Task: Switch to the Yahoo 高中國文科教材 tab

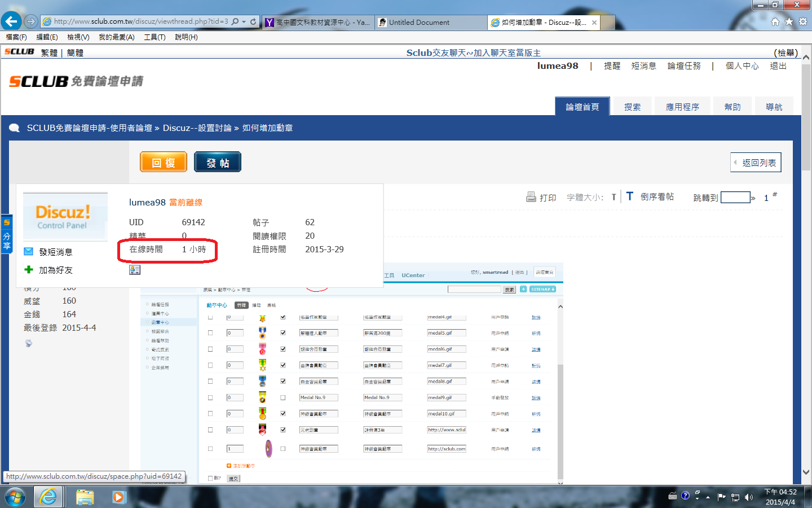Action: coord(317,22)
